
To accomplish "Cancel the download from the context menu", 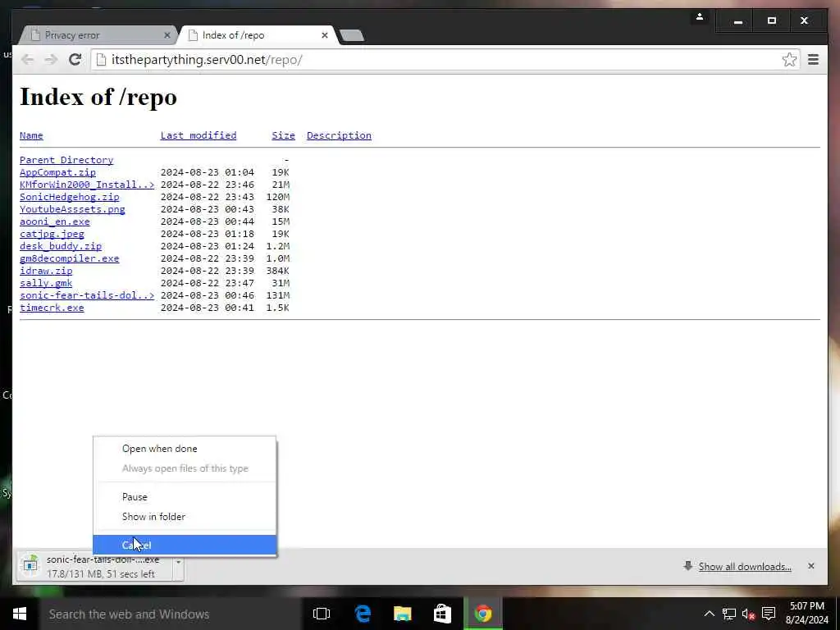I will point(185,545).
